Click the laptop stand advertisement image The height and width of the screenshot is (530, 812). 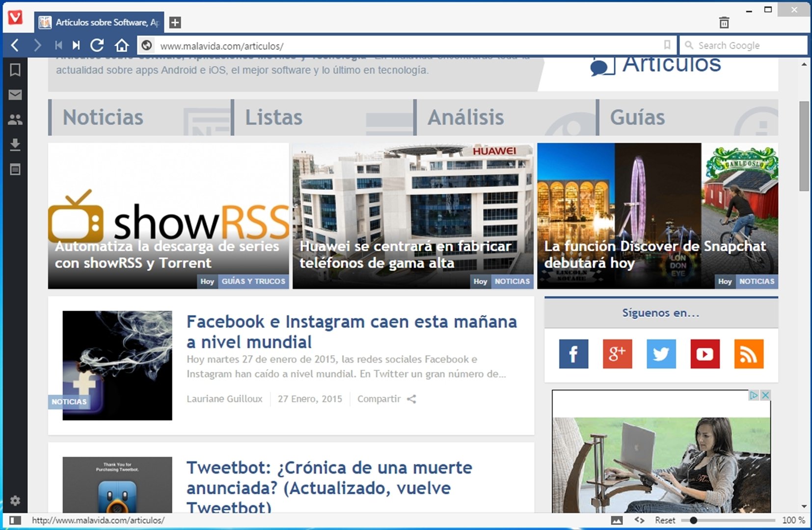661,465
